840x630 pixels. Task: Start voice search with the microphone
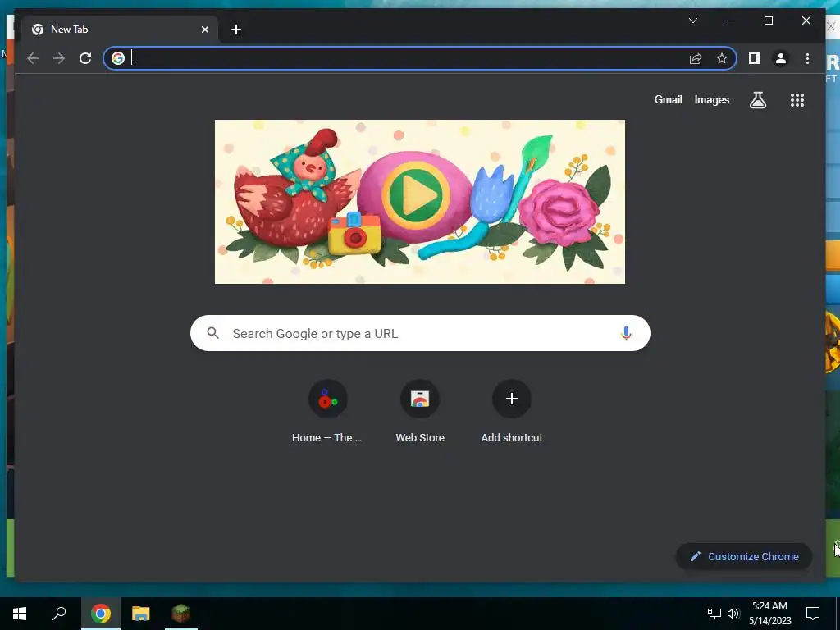pos(626,333)
